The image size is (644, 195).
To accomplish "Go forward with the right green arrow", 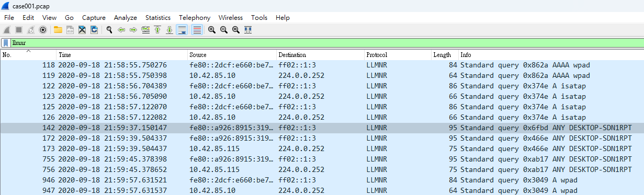I will (x=133, y=30).
